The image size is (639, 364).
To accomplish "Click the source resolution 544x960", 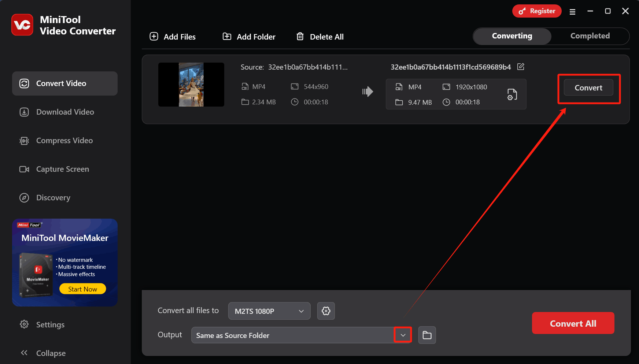I will [x=316, y=87].
